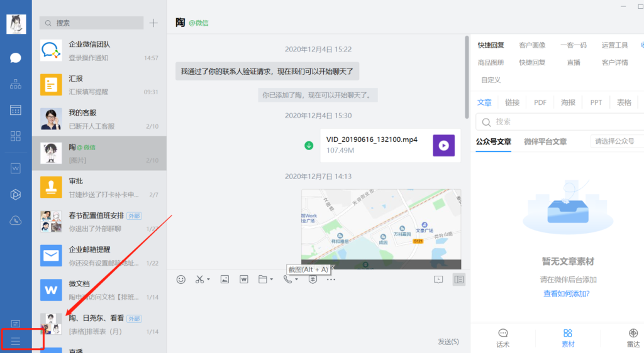
Task: Open 直播 in the panel menu
Action: (x=574, y=62)
